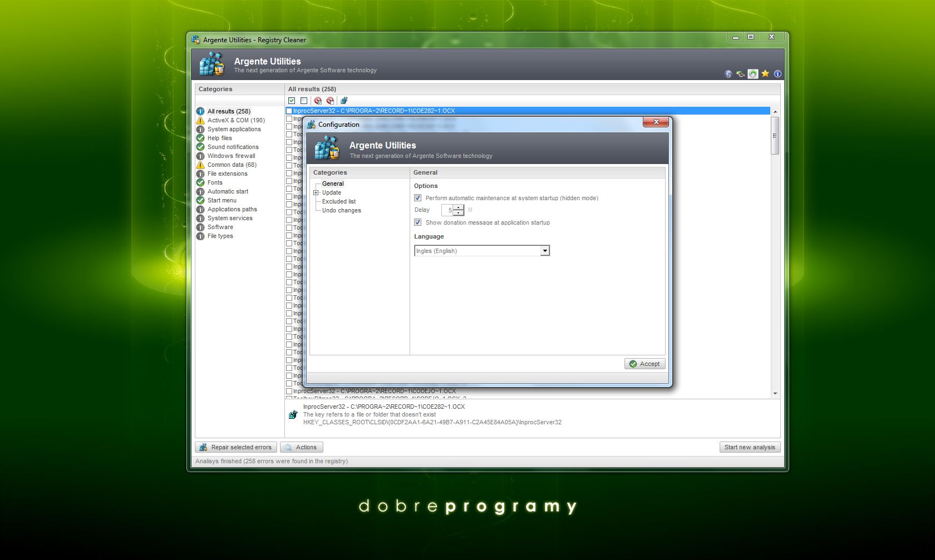Select General in configuration categories

click(333, 184)
